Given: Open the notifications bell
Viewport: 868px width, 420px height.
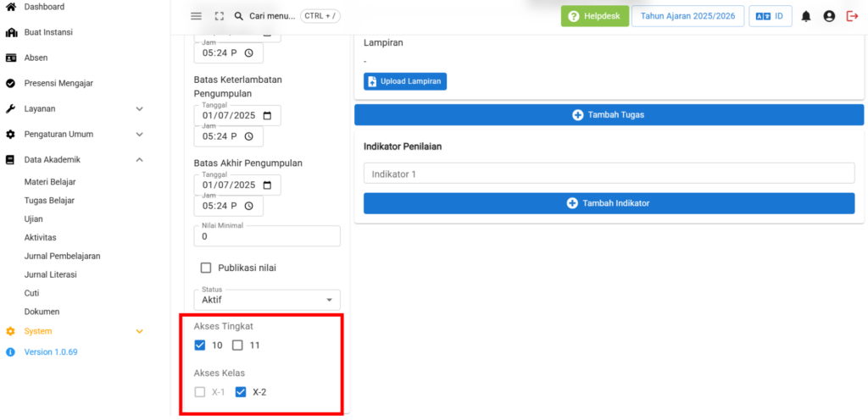Looking at the screenshot, I should [x=805, y=16].
